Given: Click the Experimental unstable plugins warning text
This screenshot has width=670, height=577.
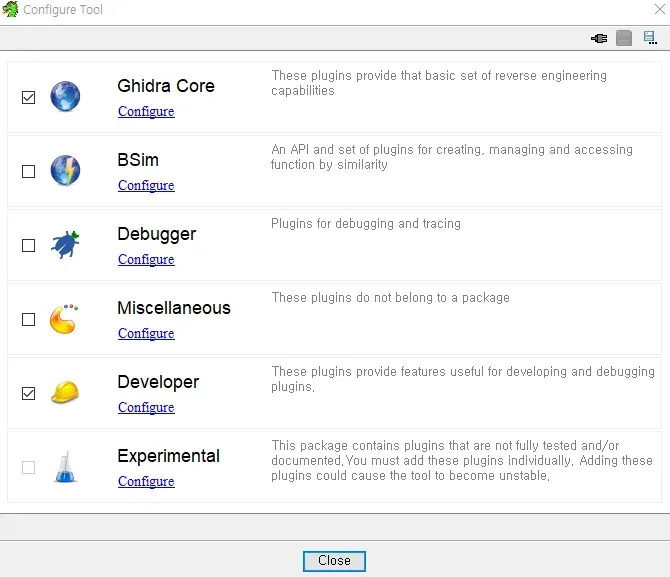Looking at the screenshot, I should coord(462,460).
